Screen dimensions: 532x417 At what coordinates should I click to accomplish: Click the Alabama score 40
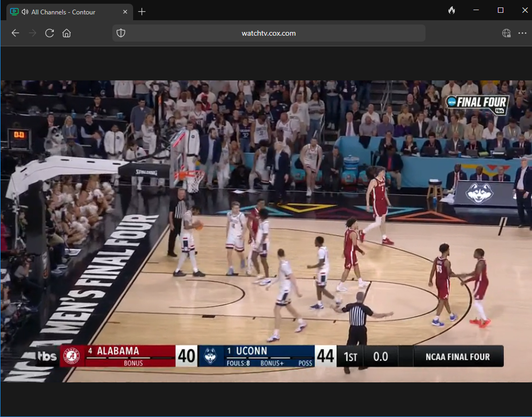pyautogui.click(x=186, y=356)
